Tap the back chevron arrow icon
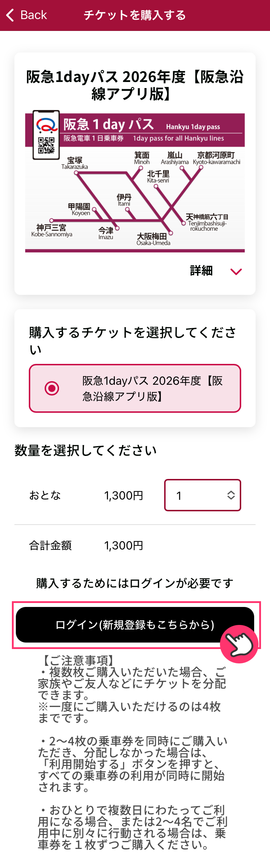This screenshot has width=270, height=868. [10, 15]
